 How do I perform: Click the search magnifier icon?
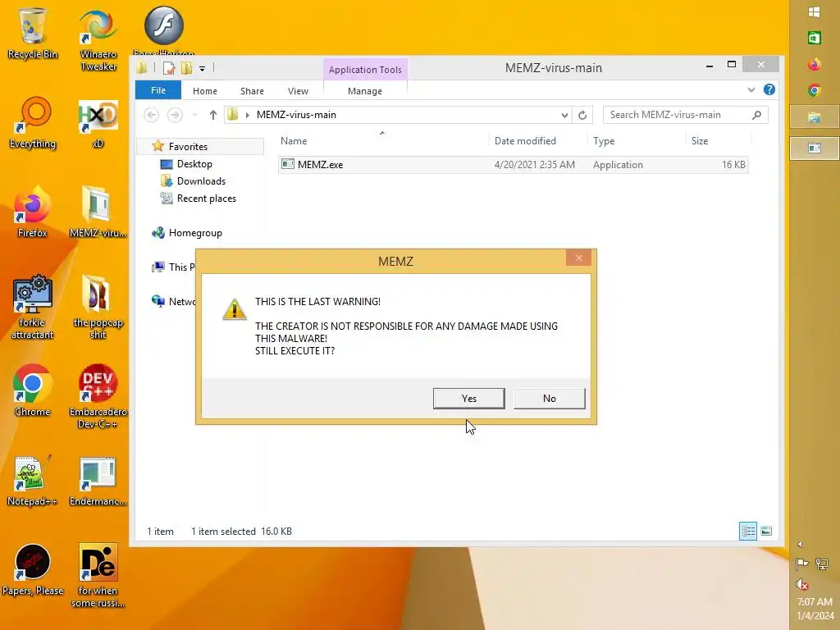tap(756, 115)
